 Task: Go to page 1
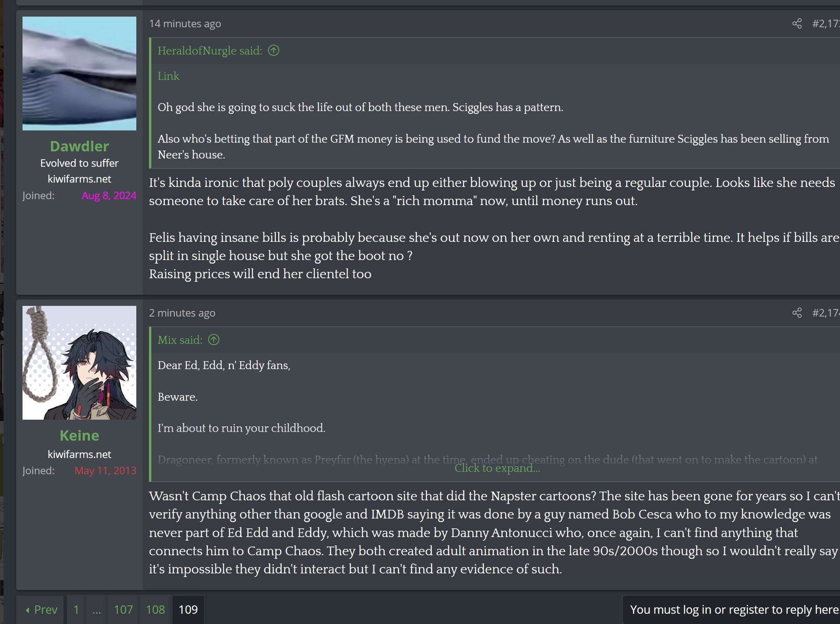pyautogui.click(x=76, y=609)
